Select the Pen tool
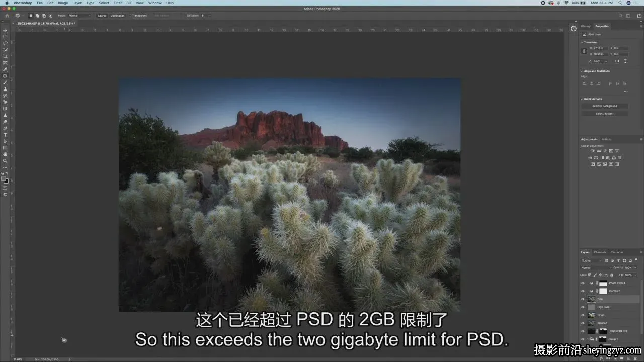 [5, 128]
